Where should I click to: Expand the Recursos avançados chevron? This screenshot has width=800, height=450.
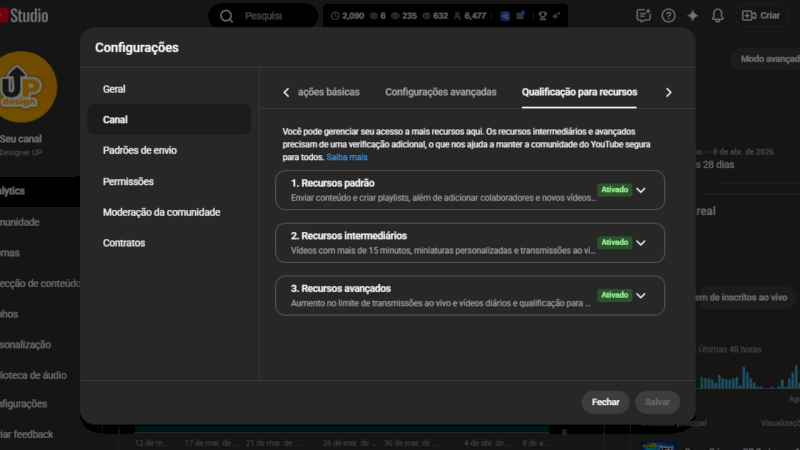pos(641,295)
